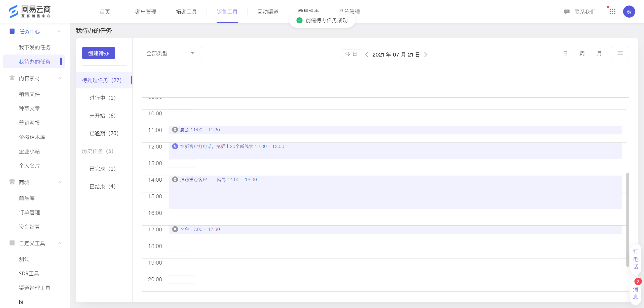Open 企业小站 menu item
This screenshot has width=644, height=308.
[x=29, y=151]
